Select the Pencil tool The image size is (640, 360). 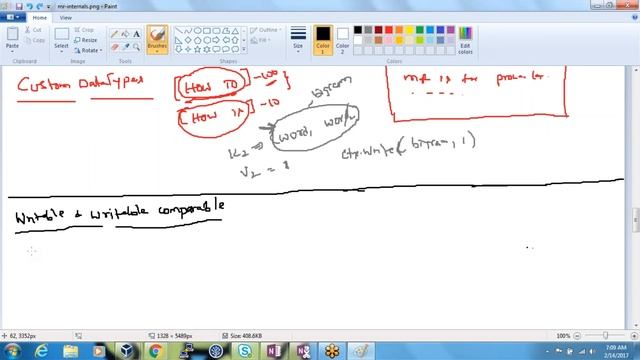coord(115,35)
